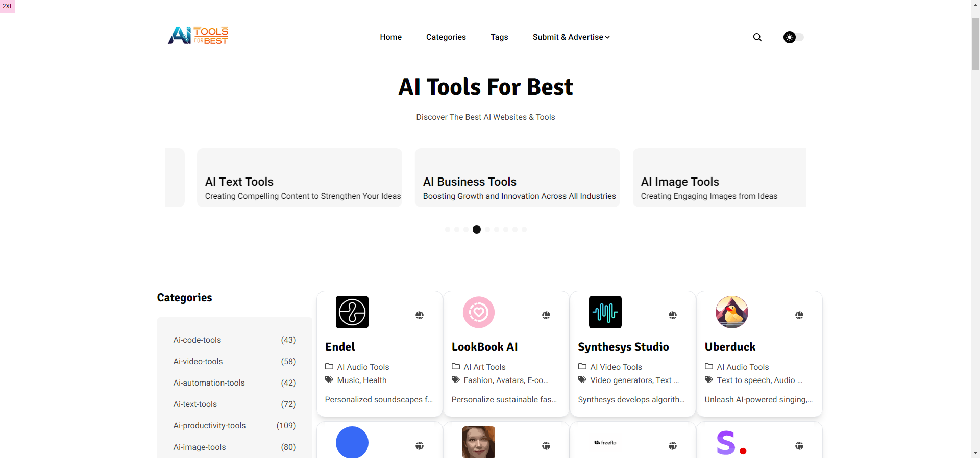This screenshot has height=458, width=980.
Task: Visit LookBook AI website via globe icon
Action: point(546,315)
